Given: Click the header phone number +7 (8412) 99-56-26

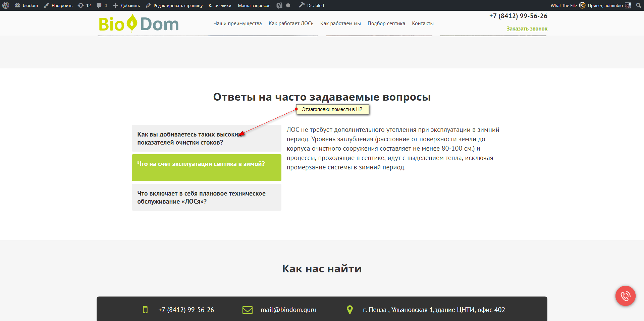Looking at the screenshot, I should (518, 16).
